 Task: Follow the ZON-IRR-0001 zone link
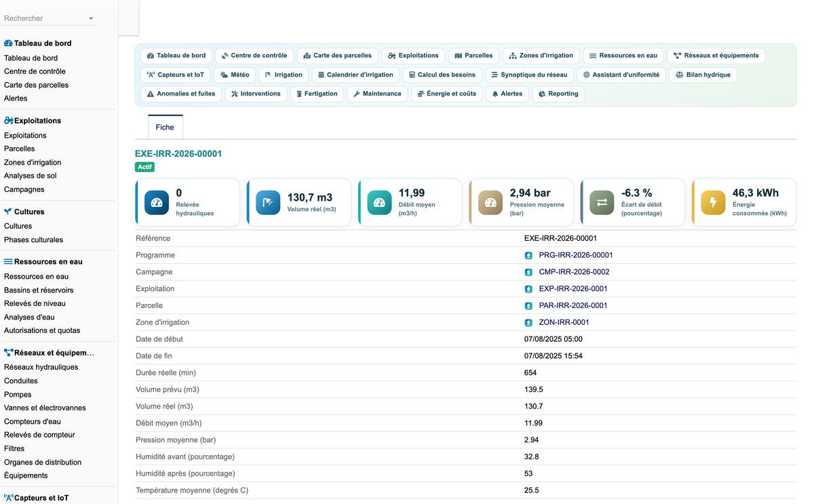[564, 323]
